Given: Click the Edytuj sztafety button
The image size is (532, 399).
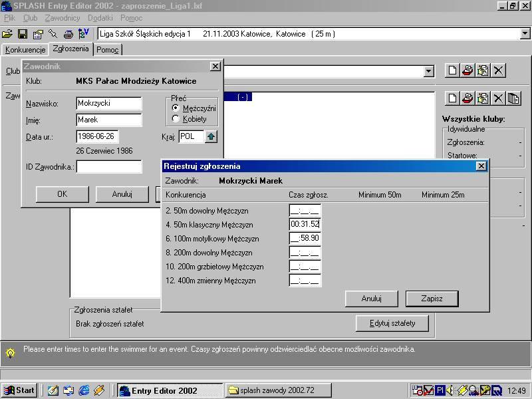Looking at the screenshot, I should [x=392, y=323].
